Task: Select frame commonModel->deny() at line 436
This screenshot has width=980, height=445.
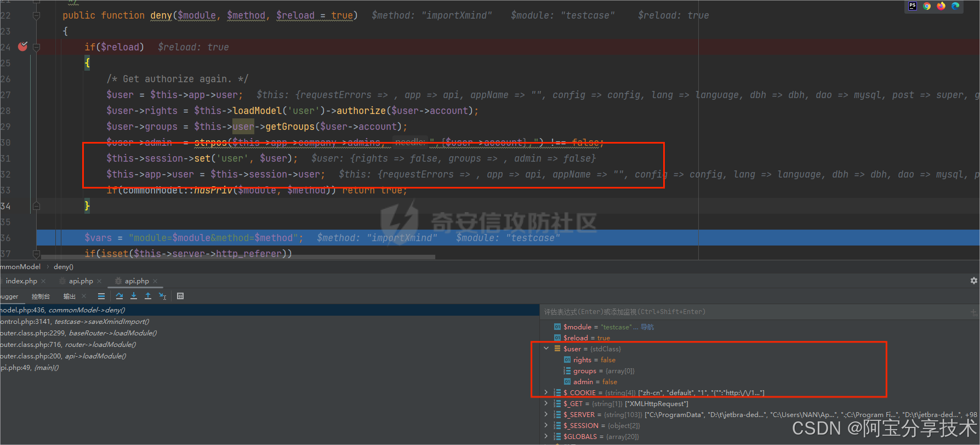Action: click(270, 310)
